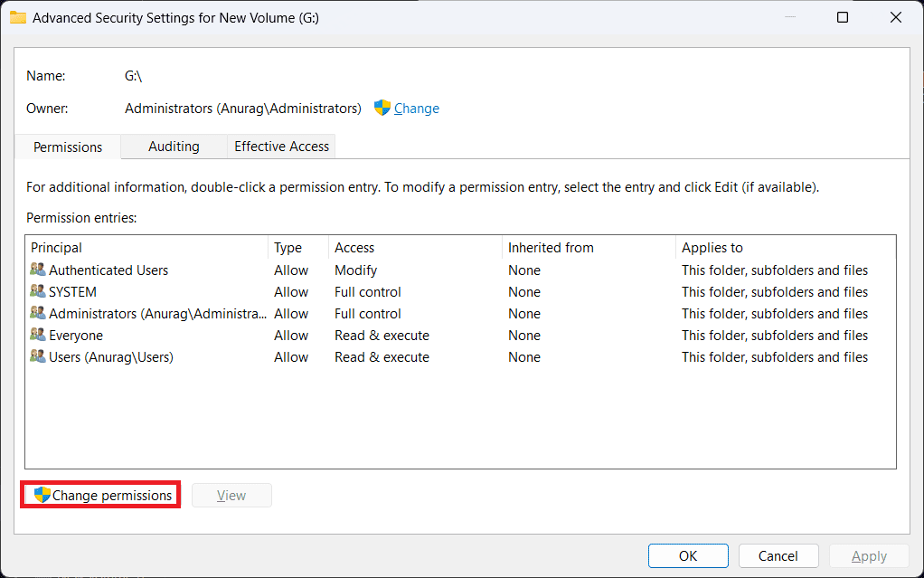Click the Access column header
This screenshot has width=924, height=578.
tap(354, 248)
